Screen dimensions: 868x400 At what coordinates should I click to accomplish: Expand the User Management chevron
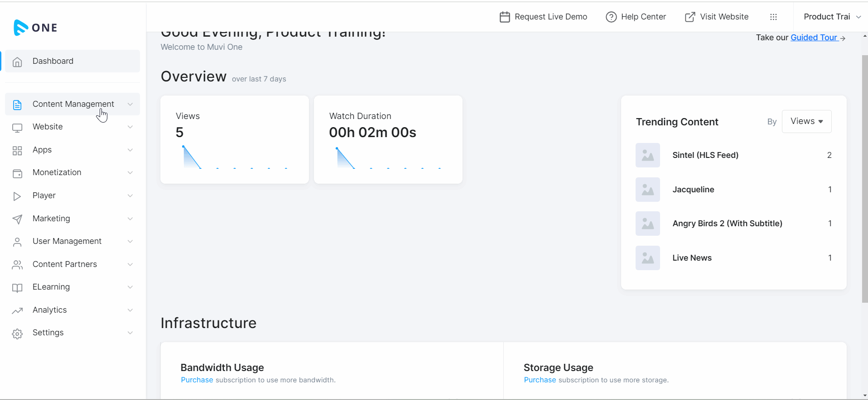click(x=130, y=242)
